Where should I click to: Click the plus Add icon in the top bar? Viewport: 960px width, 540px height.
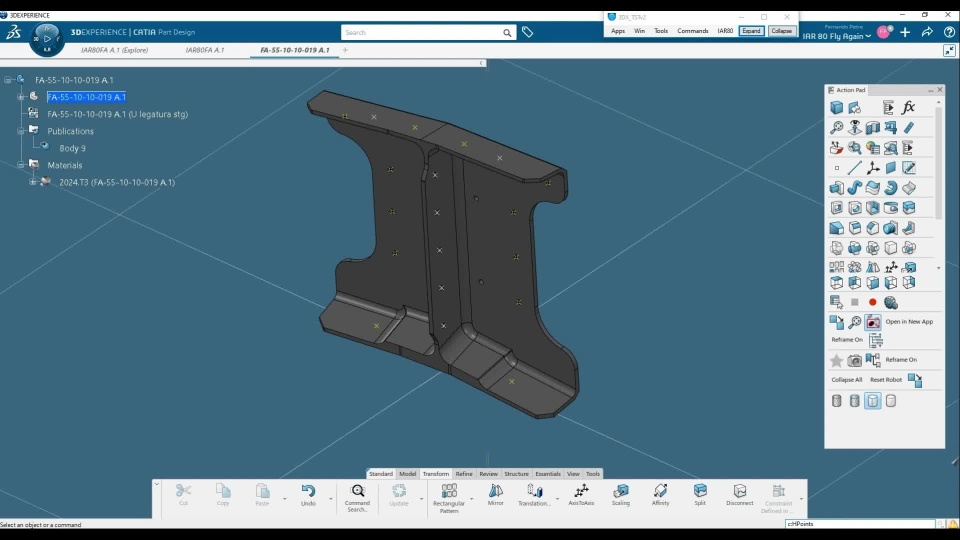tap(905, 32)
